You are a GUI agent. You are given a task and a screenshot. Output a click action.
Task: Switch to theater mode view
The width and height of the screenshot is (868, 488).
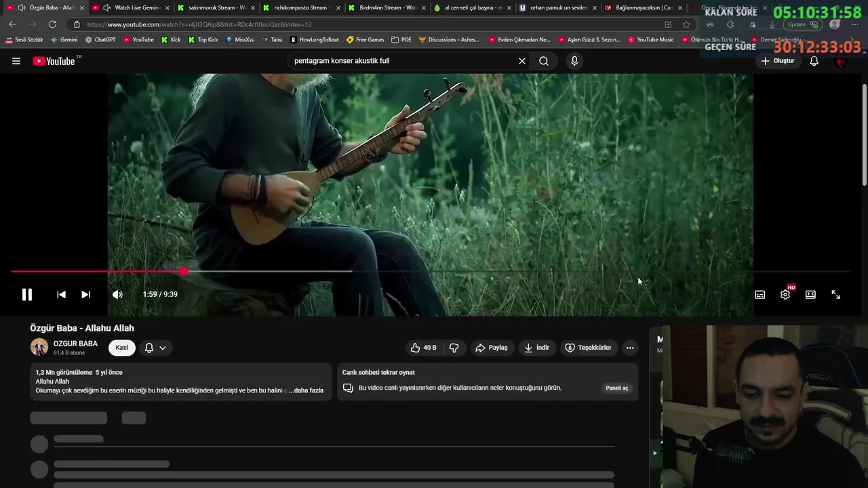pos(810,294)
